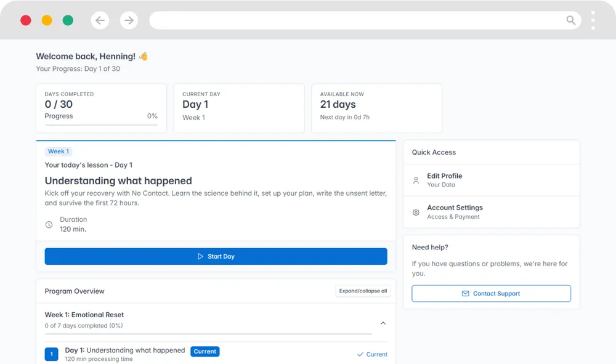Collapse the Week 1: Emotional Reset section
Image resolution: width=616 pixels, height=364 pixels.
pos(383,323)
